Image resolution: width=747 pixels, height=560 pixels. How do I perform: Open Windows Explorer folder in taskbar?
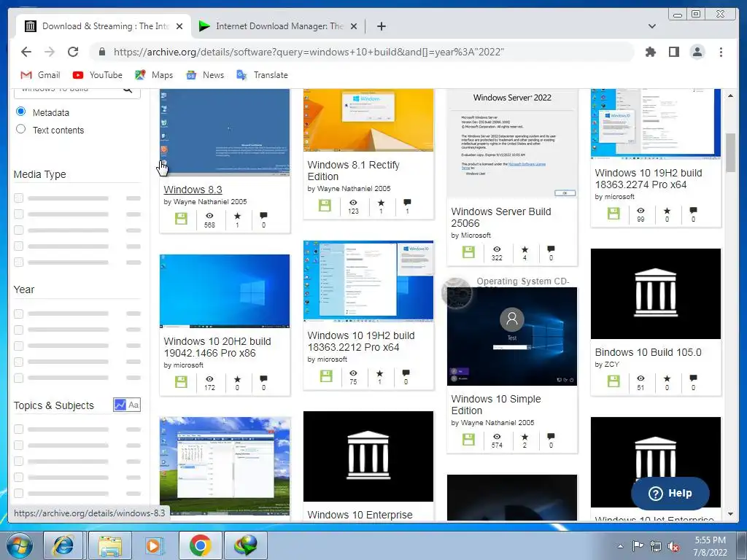tap(109, 545)
